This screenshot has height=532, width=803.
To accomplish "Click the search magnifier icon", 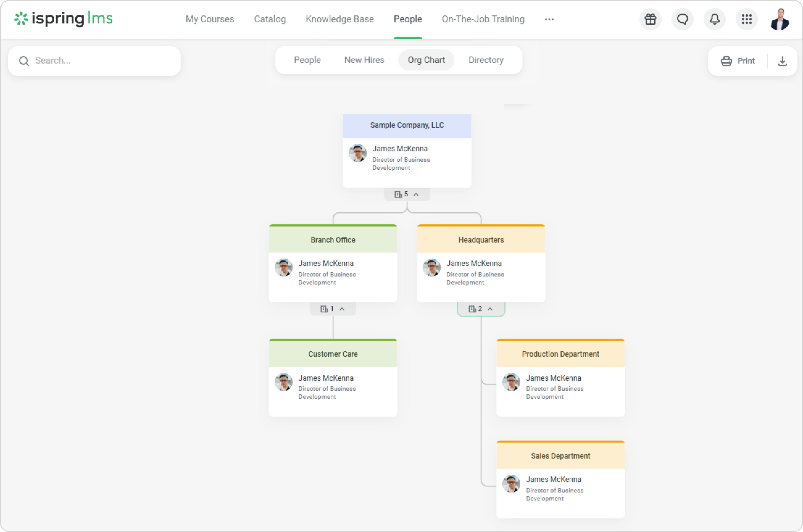I will tap(24, 61).
